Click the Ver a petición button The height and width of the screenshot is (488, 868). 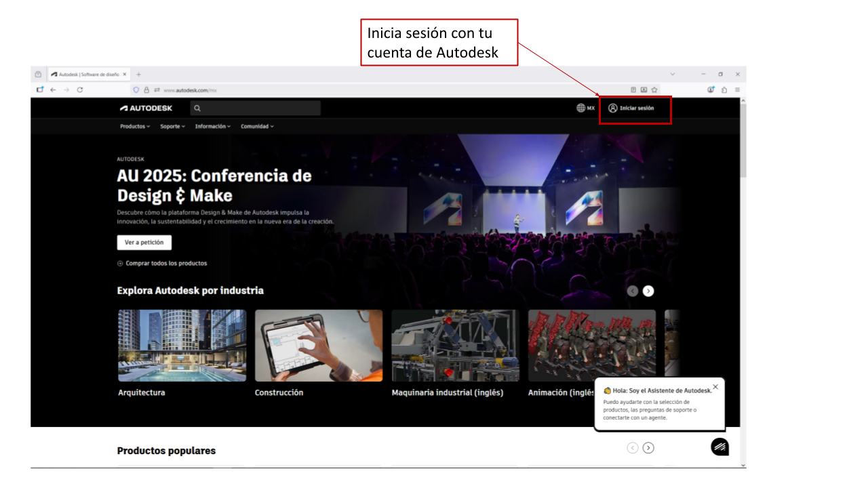click(x=144, y=243)
